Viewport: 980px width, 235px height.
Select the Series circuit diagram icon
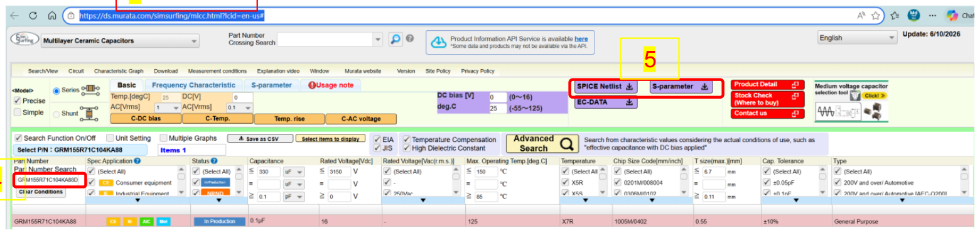point(91,90)
